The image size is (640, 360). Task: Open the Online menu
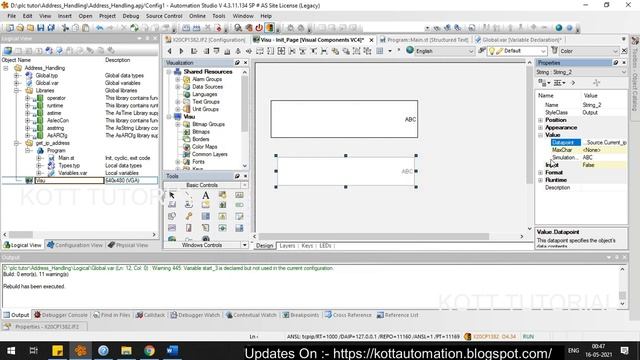pos(197,16)
